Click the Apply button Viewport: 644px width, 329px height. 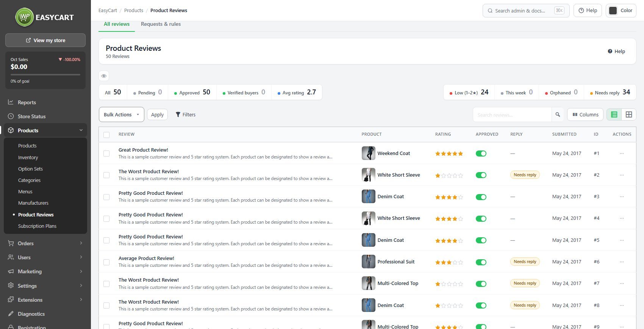click(157, 114)
